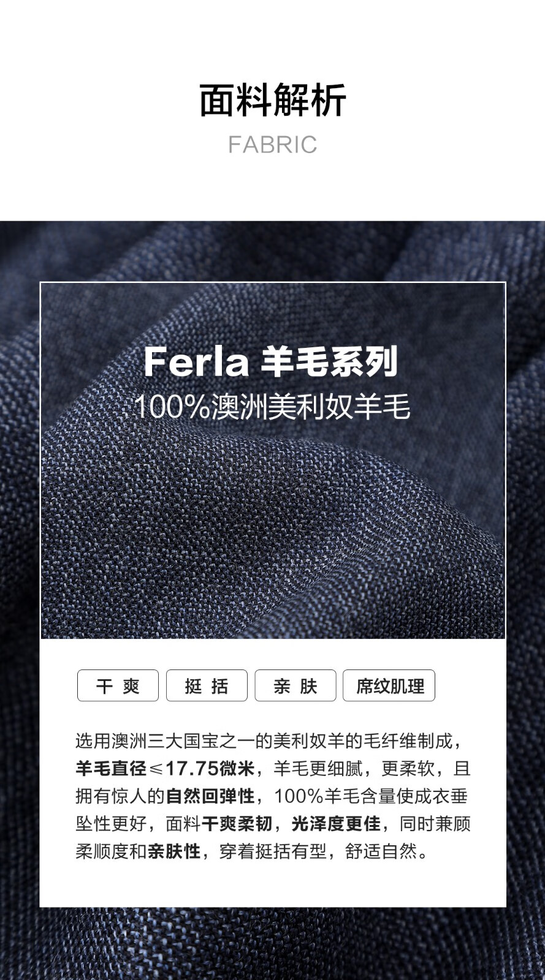This screenshot has height=980, width=545.
Task: Select the Ferla 羊毛系列 title
Action: (270, 361)
